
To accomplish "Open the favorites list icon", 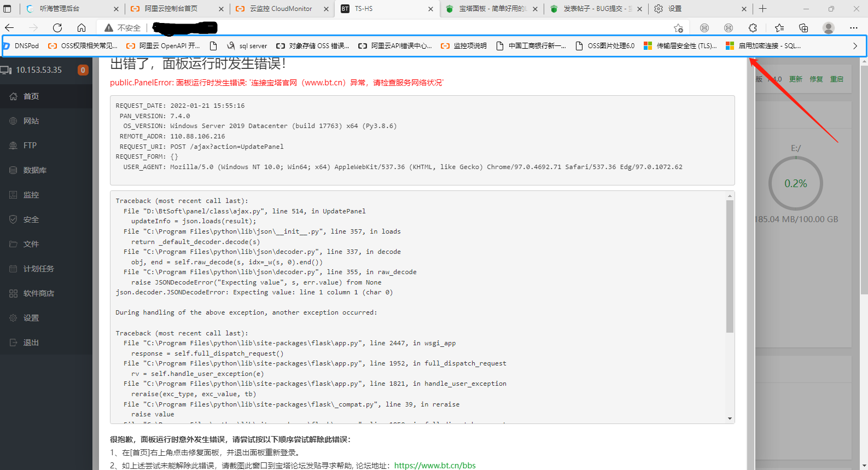I will click(x=779, y=28).
